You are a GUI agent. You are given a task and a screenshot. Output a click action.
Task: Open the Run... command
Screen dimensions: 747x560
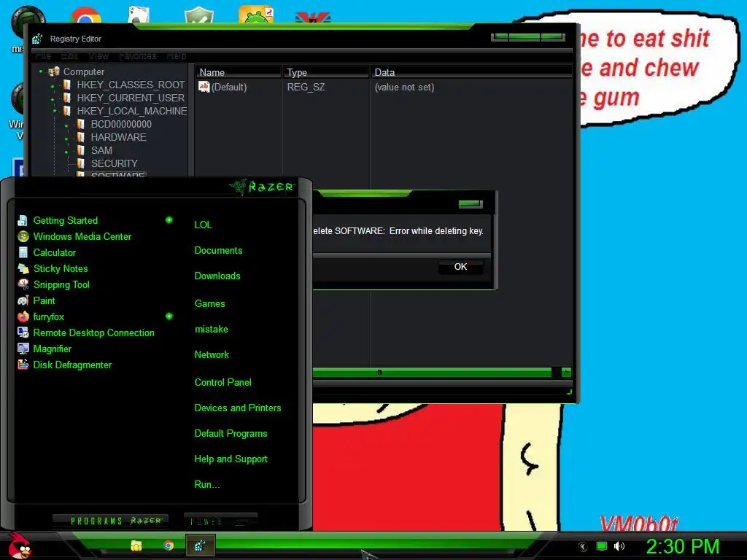pos(207,485)
